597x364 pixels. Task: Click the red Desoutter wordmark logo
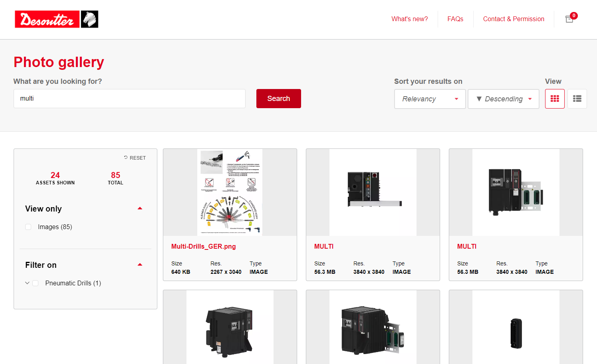coord(47,19)
